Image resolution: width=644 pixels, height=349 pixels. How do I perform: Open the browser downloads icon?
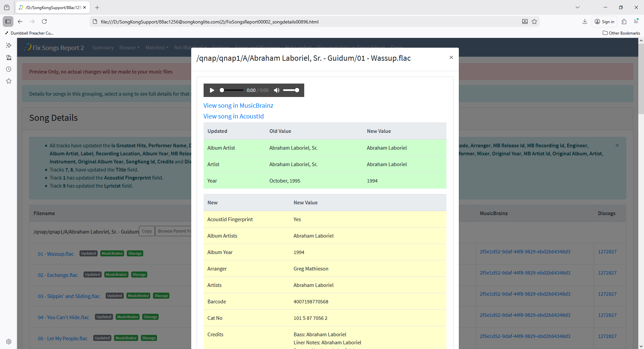click(585, 21)
